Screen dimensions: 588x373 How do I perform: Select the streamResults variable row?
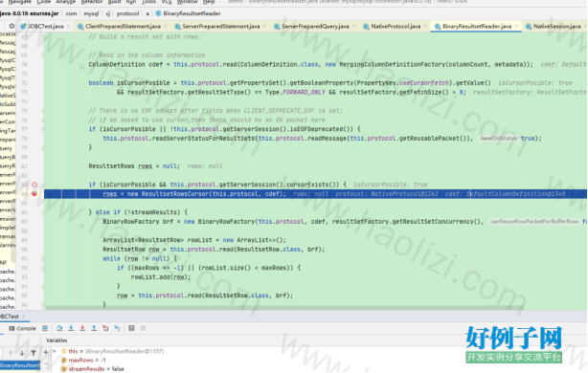[92, 369]
